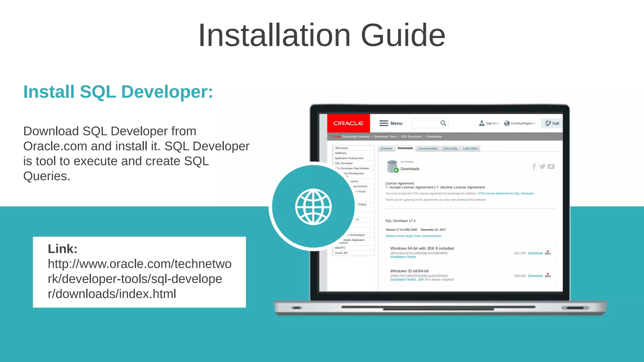The width and height of the screenshot is (644, 362).
Task: Click Download link for Windows 32-bit/64-bit
Action: pyautogui.click(x=535, y=276)
